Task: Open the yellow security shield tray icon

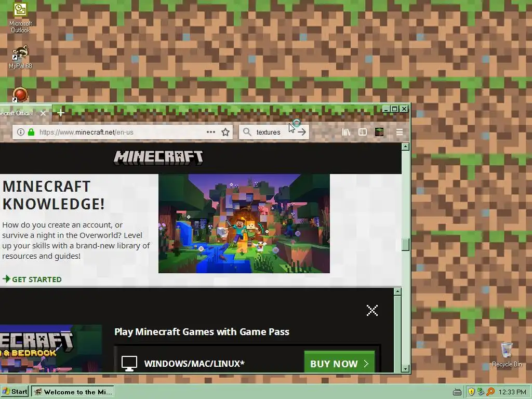Action: coord(471,392)
